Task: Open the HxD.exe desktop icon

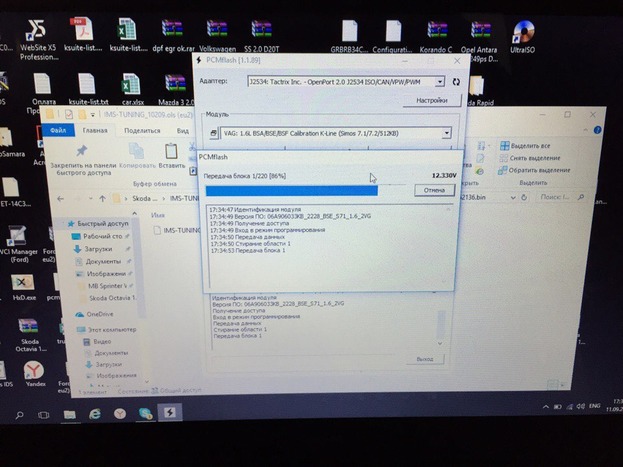Action: (23, 283)
